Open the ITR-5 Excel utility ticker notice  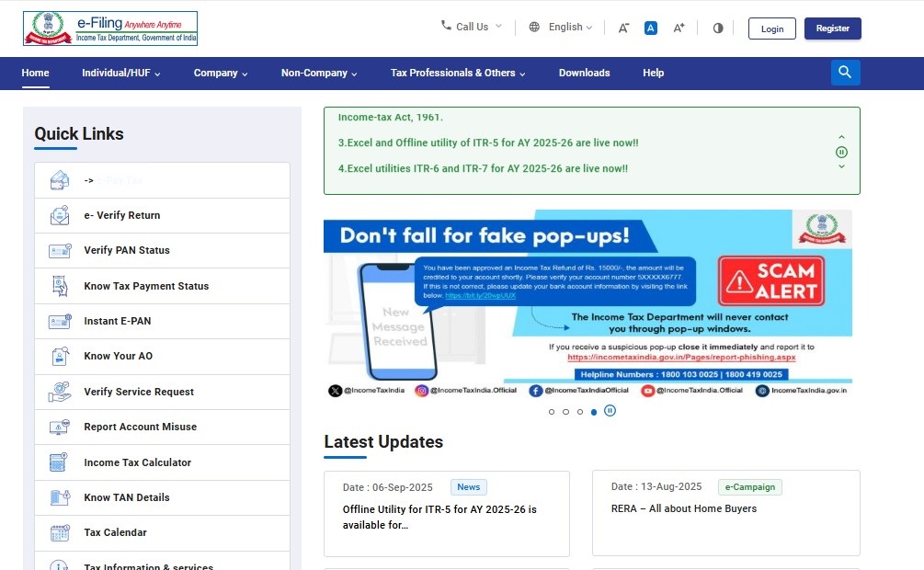point(488,142)
